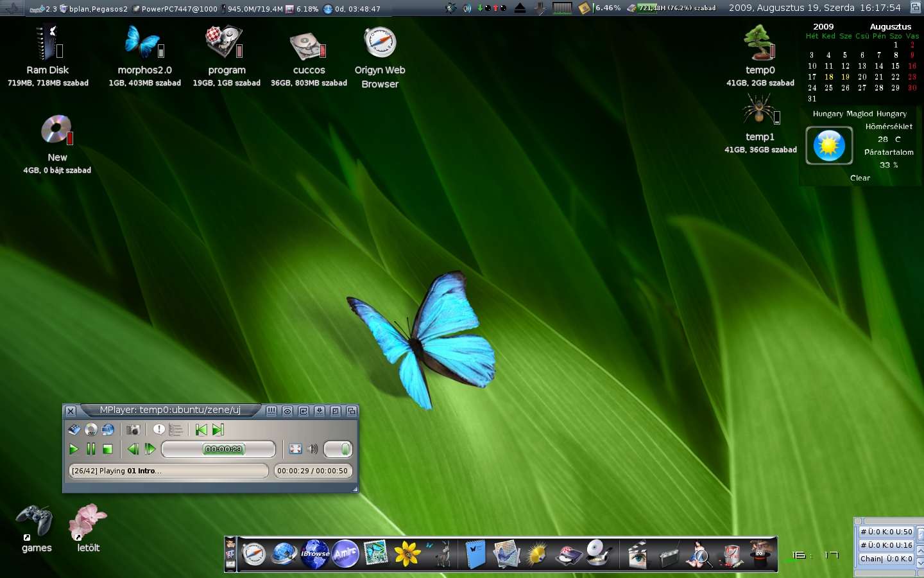Open the weather widget sun icon
Screen dimensions: 924x578
click(828, 145)
